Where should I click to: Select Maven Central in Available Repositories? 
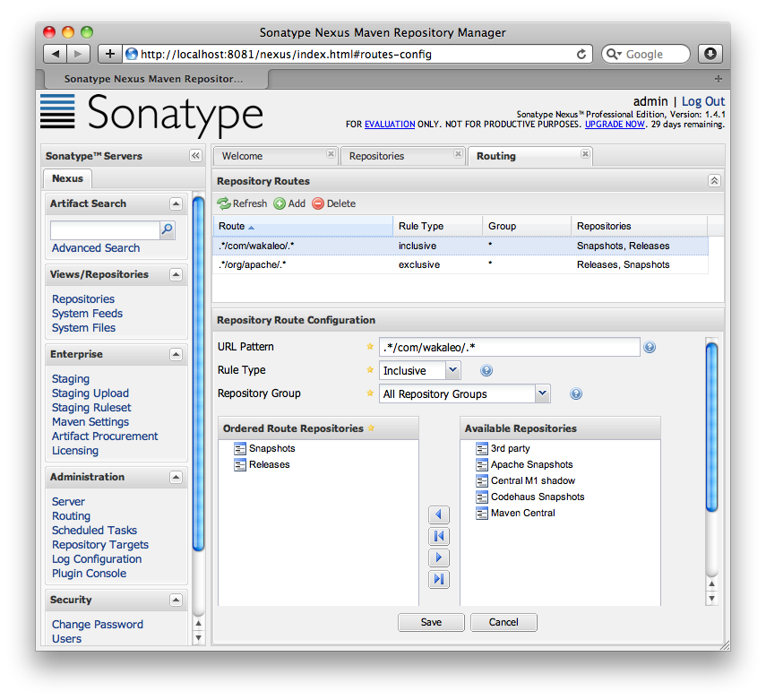[x=522, y=513]
